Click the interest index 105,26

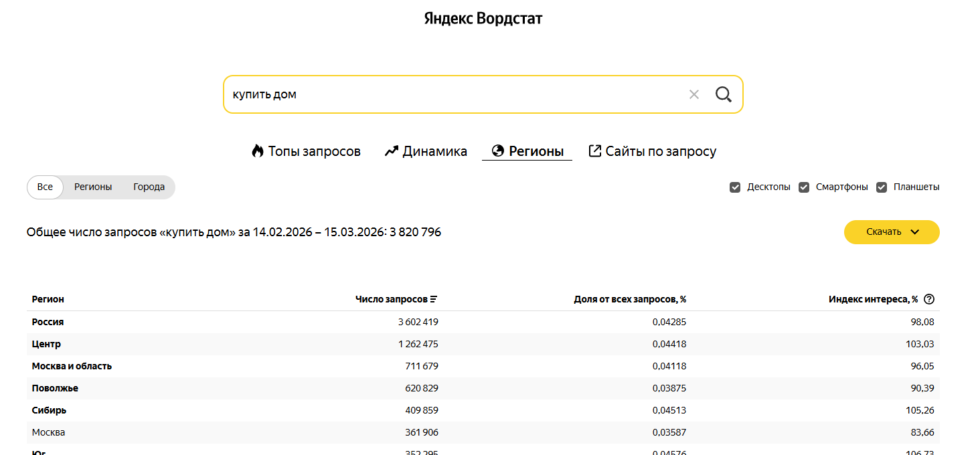(920, 410)
